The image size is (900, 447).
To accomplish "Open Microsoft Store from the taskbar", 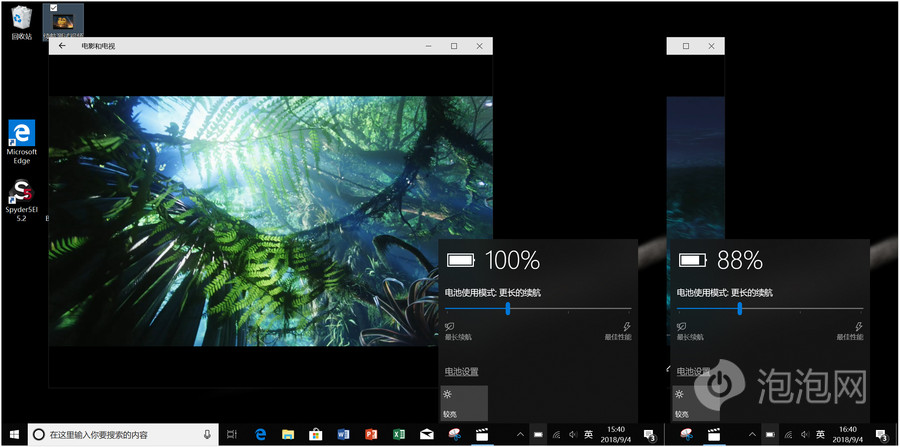I will (315, 435).
